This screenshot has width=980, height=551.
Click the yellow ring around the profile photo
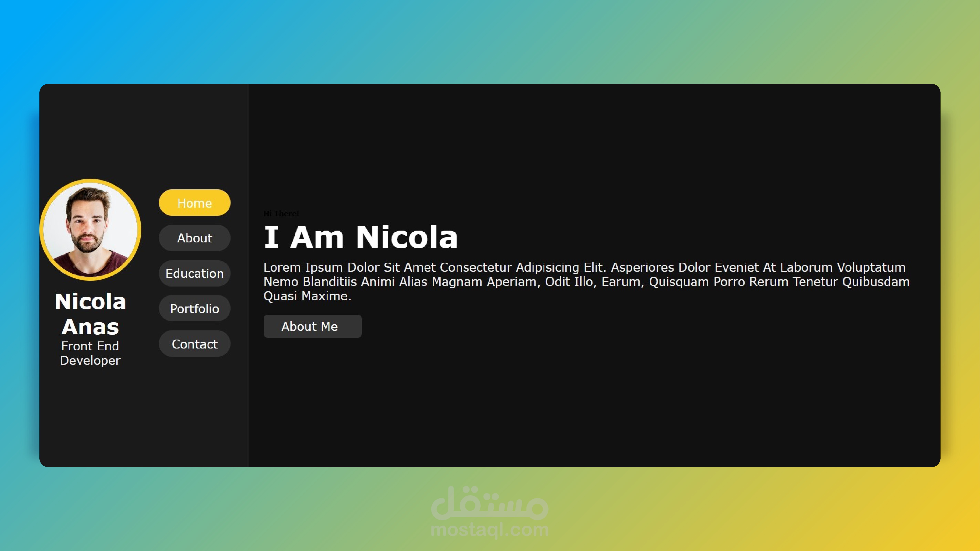point(90,181)
